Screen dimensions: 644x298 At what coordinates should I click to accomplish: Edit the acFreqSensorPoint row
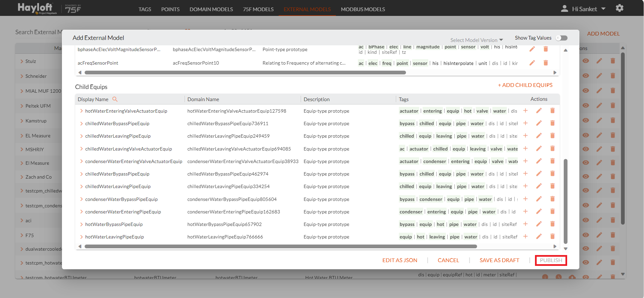[532, 63]
